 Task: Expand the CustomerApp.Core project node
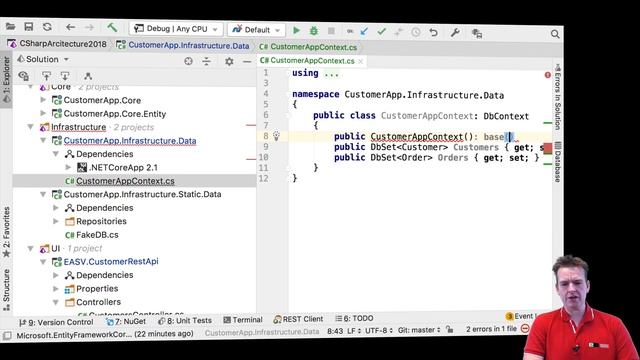43,100
